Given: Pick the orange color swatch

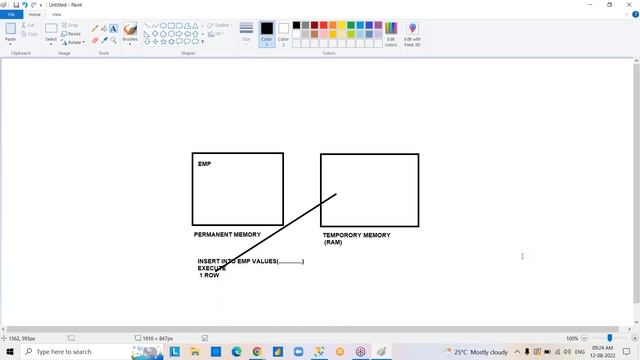Looking at the screenshot, I should coord(333,25).
